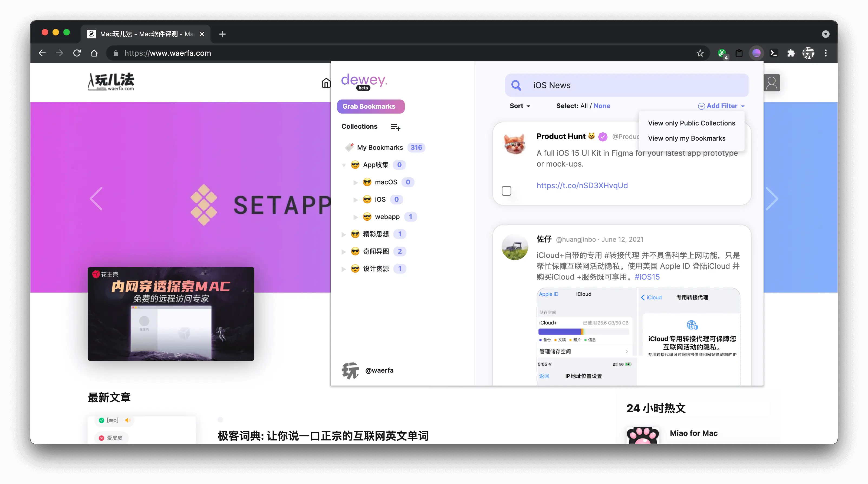Expand the 精彩思想 collection

click(344, 234)
